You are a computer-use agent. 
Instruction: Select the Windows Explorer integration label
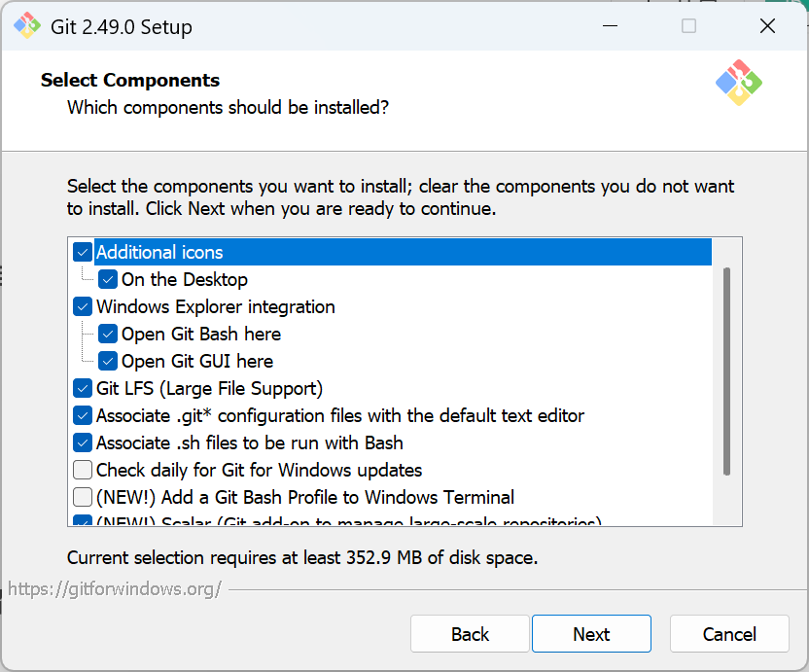point(216,306)
